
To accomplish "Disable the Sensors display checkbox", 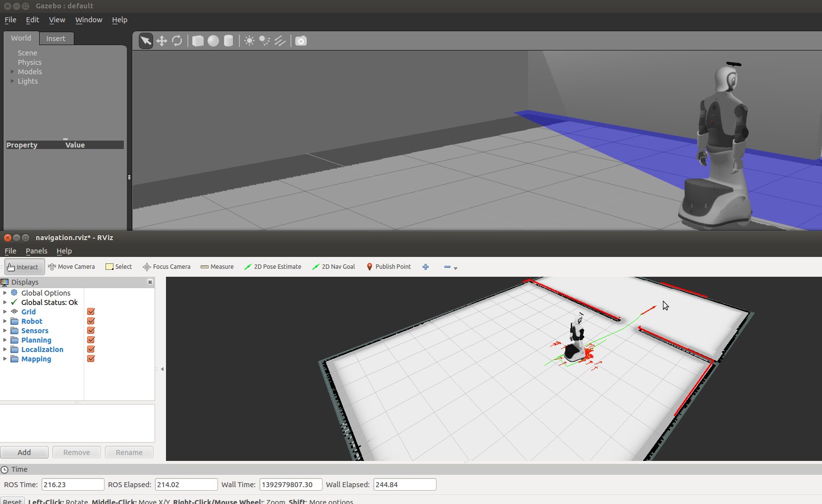I will pos(91,331).
